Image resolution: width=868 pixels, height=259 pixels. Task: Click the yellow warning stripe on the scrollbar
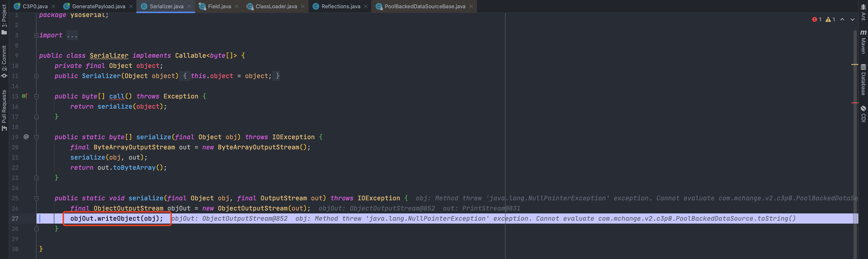[x=855, y=64]
